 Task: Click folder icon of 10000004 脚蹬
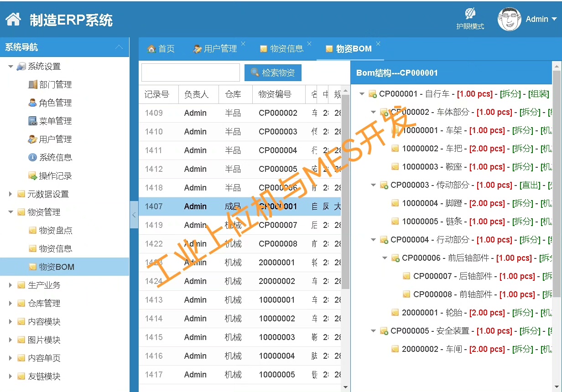[395, 203]
